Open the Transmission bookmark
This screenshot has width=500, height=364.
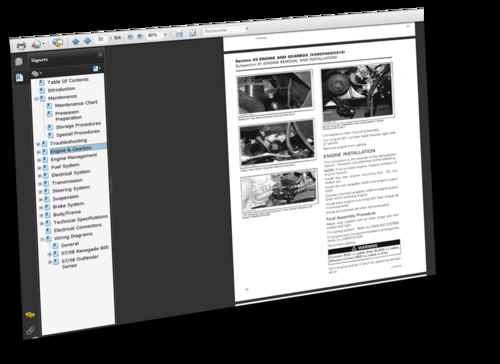point(67,182)
